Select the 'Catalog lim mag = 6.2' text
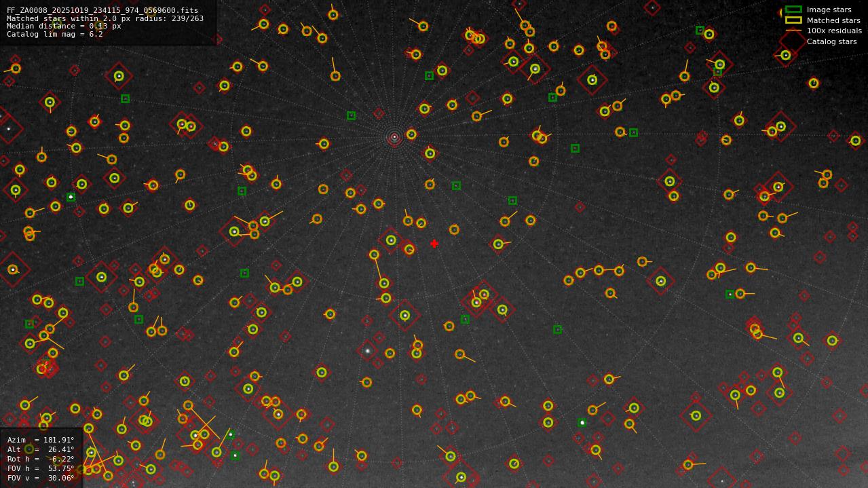868x488 pixels. click(55, 34)
